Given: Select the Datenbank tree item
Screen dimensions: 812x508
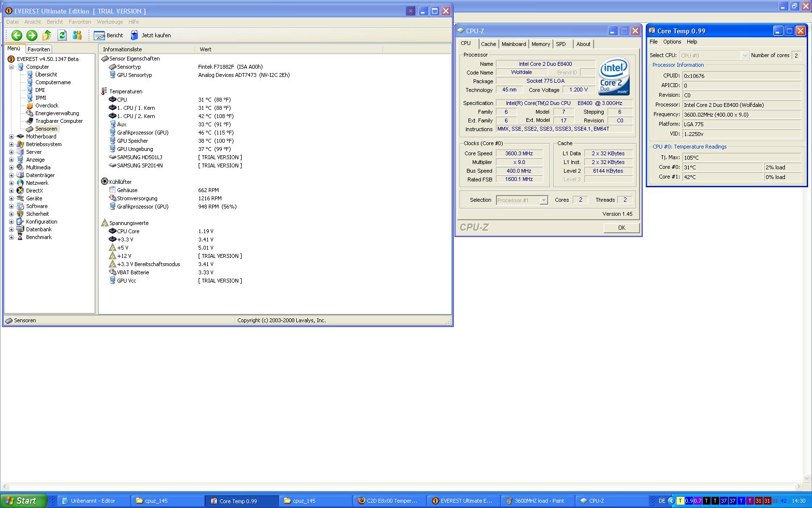Looking at the screenshot, I should [39, 229].
